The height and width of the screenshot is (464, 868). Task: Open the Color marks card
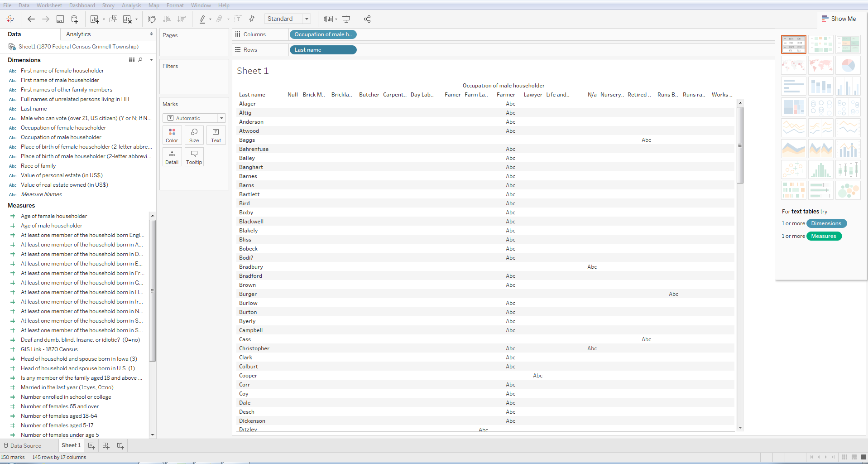172,135
